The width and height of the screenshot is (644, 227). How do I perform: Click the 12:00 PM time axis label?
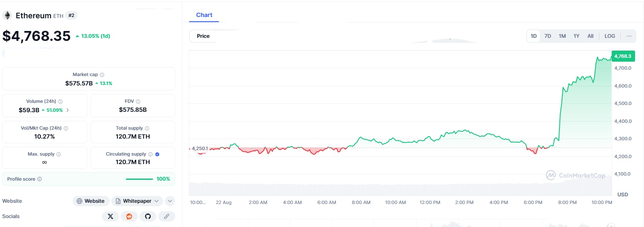[x=430, y=202]
